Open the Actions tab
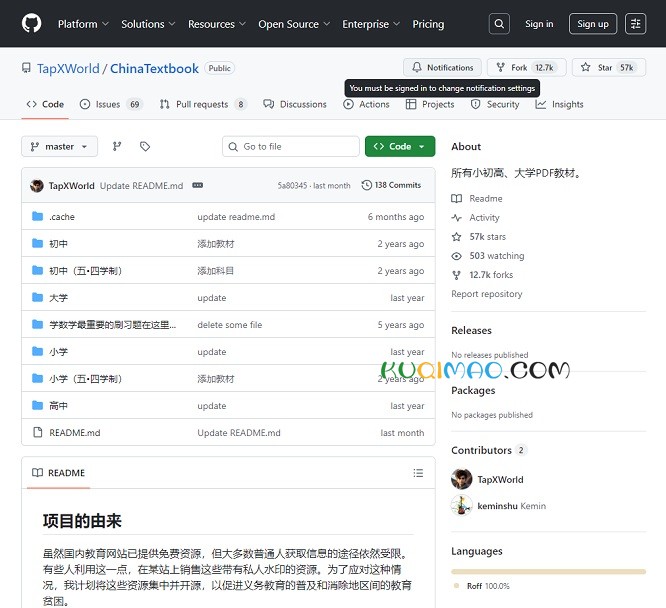The image size is (666, 608). (366, 104)
